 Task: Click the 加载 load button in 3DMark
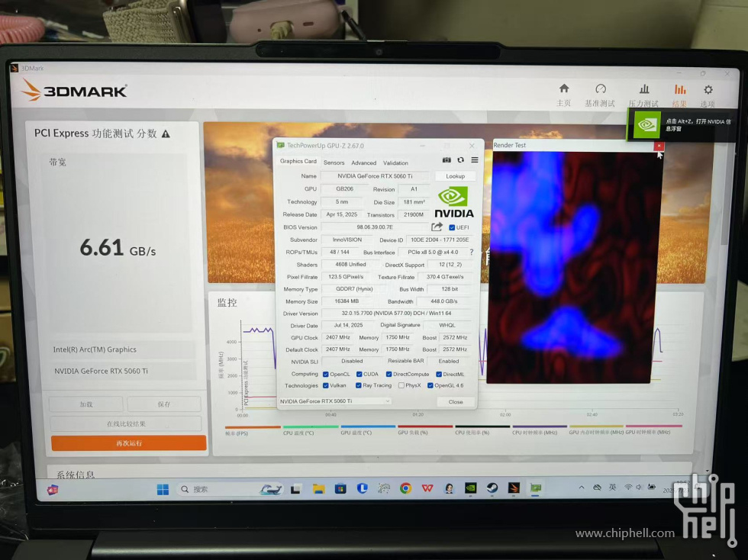(x=86, y=404)
